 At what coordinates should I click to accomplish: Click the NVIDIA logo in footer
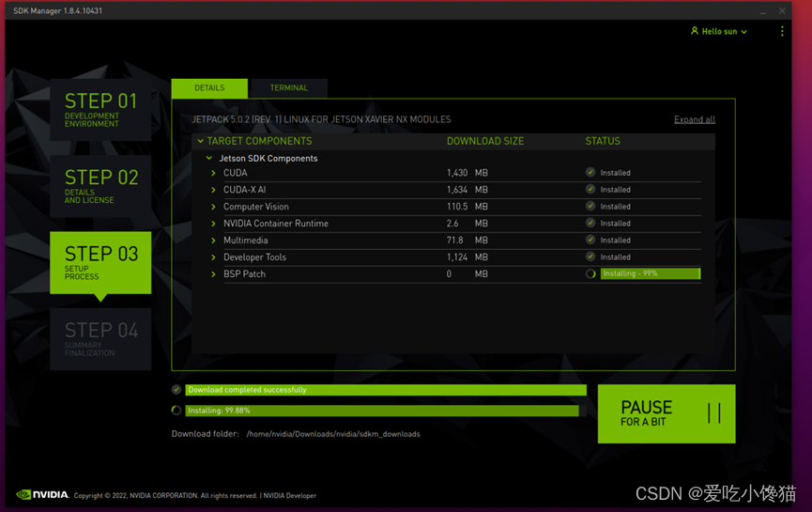(42, 494)
